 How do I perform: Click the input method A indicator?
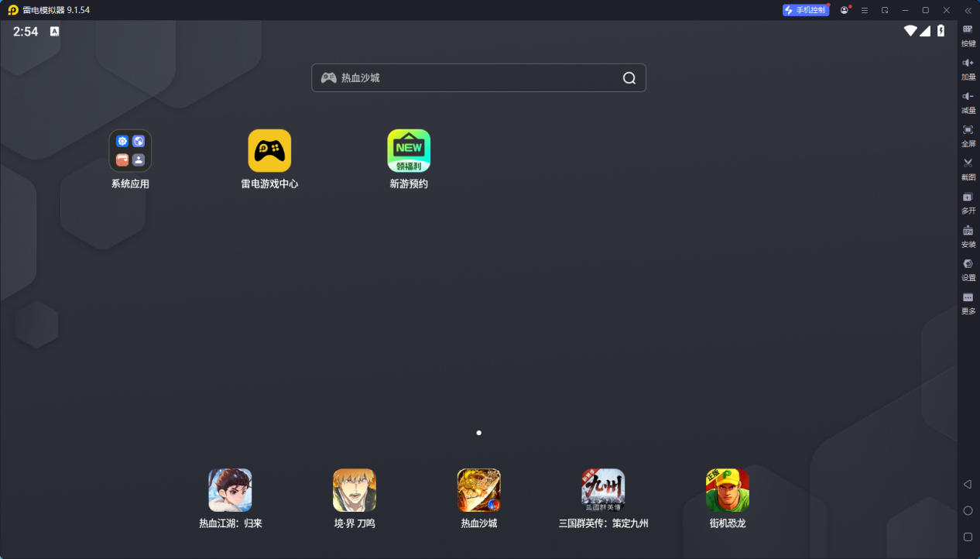tap(55, 32)
